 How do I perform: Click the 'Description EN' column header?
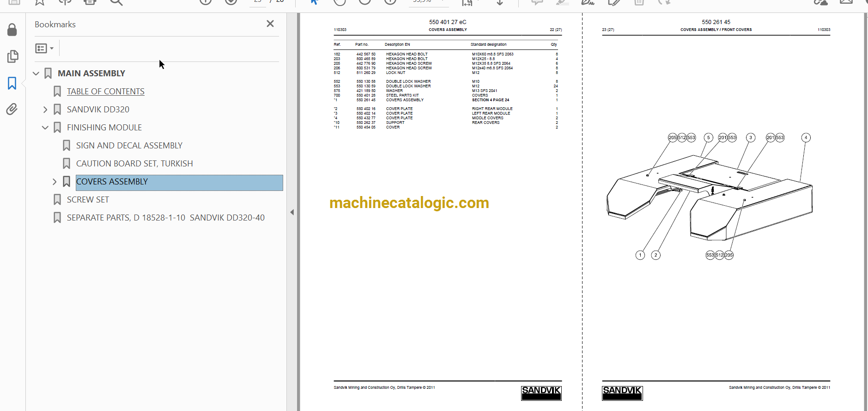[x=397, y=45]
